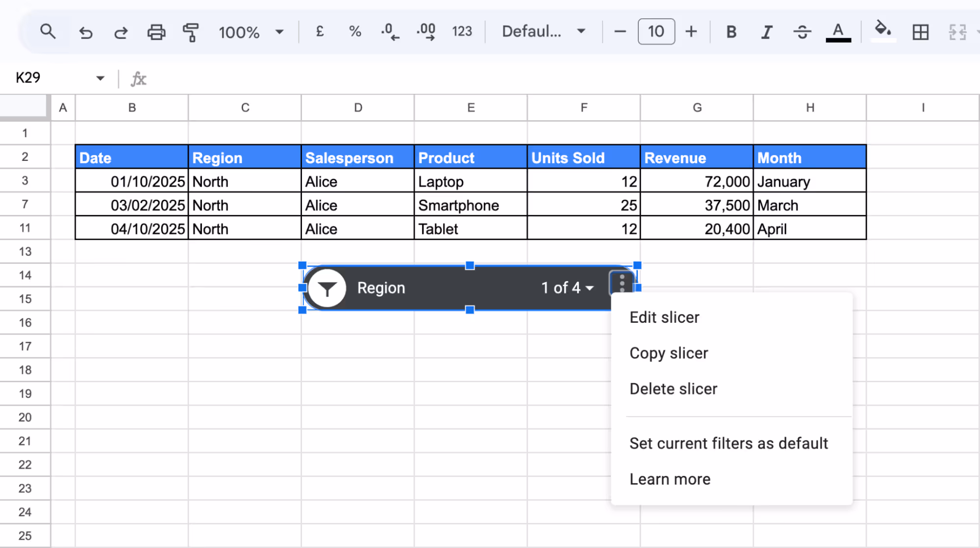Toggle bold formatting

point(730,31)
